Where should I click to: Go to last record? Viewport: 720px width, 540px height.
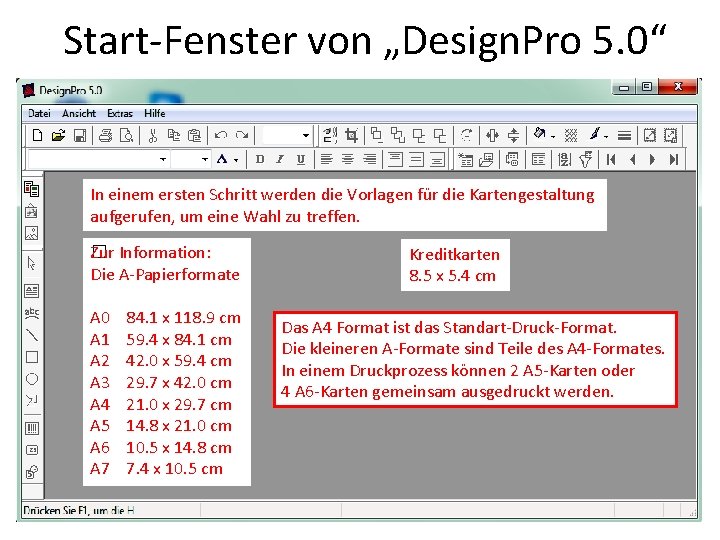point(674,159)
